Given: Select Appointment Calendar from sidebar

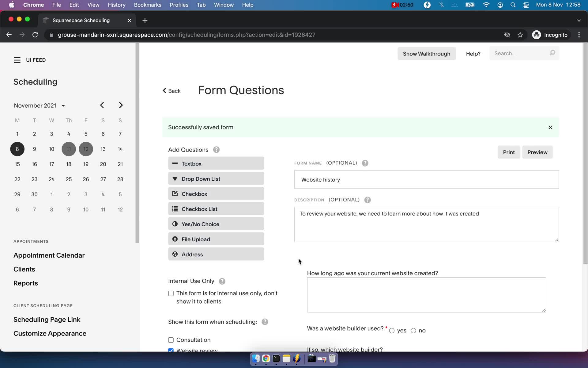Looking at the screenshot, I should pos(49,255).
